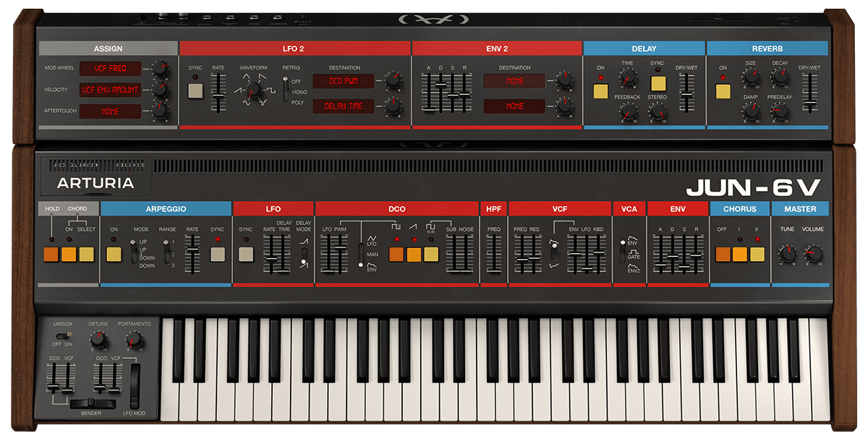
Task: Enable the DCO sawtooth wave button
Action: pyautogui.click(x=414, y=254)
